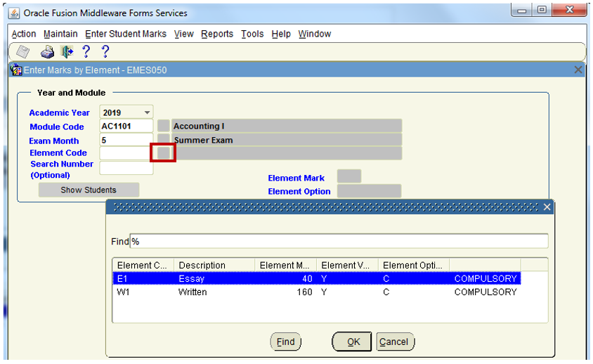Screen dimensions: 593x364
Task: Close the element list popup dialog
Action: [x=547, y=207]
